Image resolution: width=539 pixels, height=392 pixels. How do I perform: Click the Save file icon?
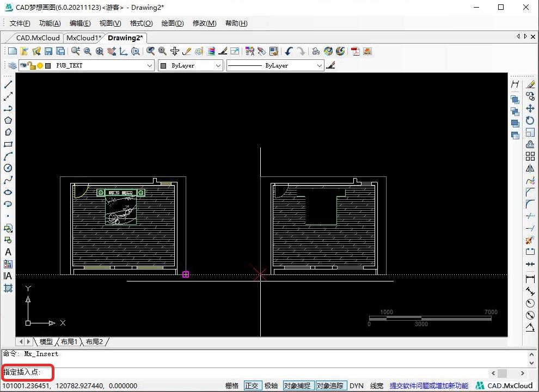coord(48,51)
